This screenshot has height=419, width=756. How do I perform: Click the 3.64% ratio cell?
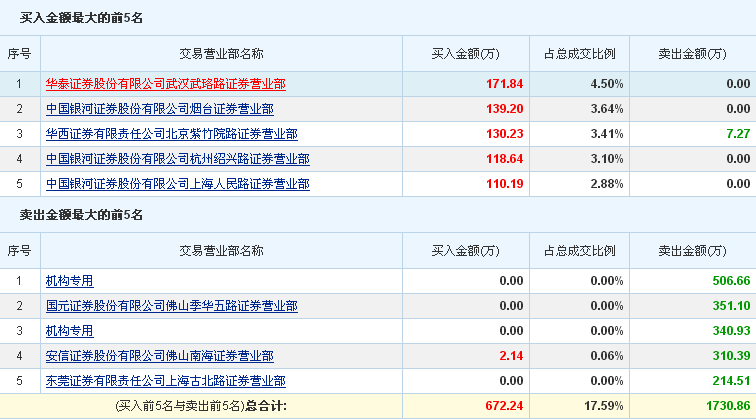click(x=607, y=109)
